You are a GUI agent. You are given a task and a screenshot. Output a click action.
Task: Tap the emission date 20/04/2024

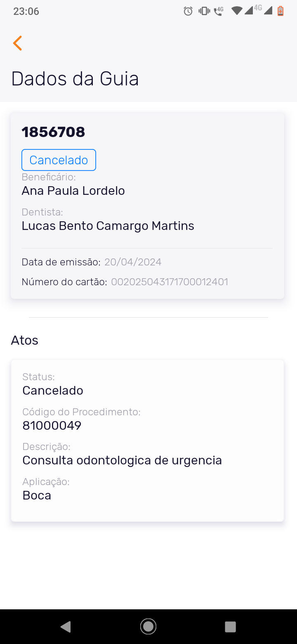click(133, 262)
